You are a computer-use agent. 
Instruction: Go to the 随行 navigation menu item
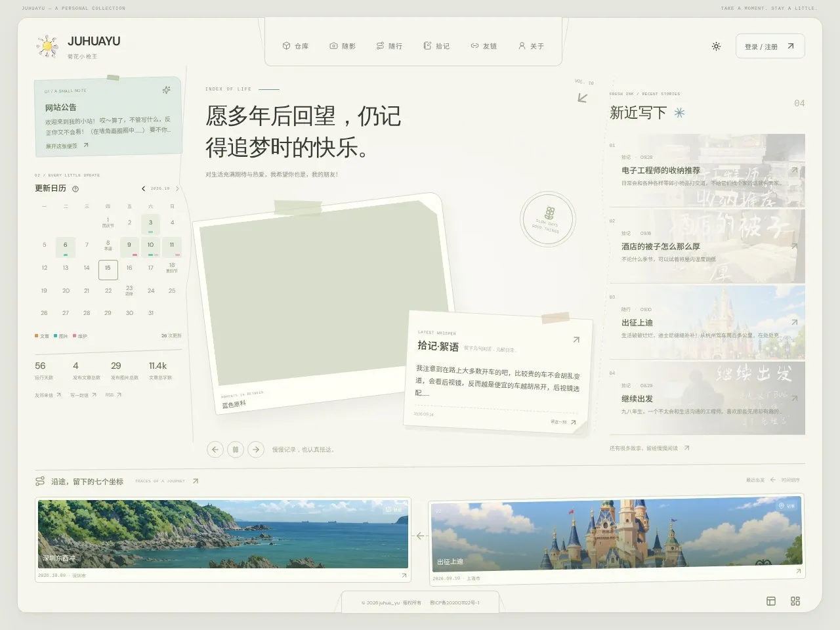click(x=389, y=46)
